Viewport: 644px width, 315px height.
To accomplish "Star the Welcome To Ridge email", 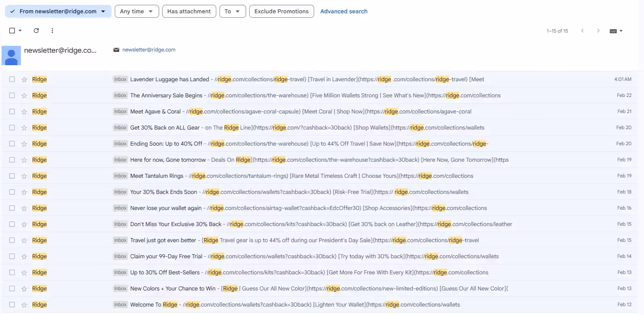I will tap(24, 305).
